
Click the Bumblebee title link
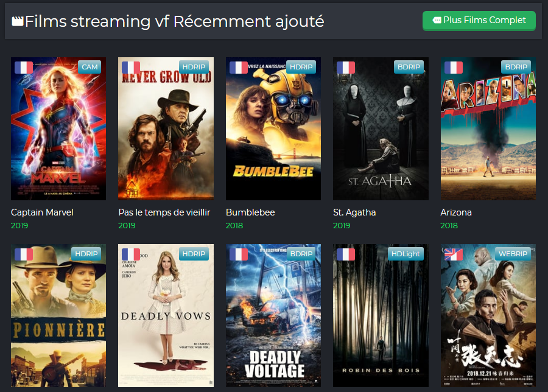pos(250,212)
